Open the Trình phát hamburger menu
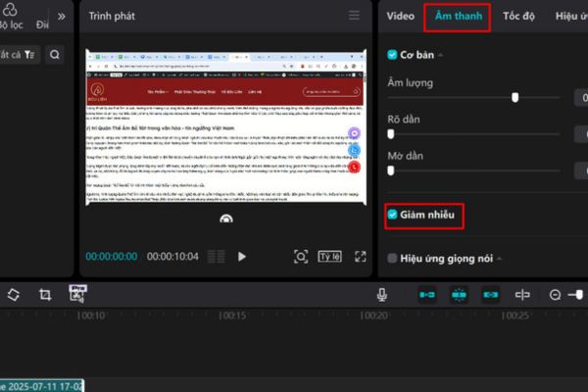This screenshot has width=588, height=392. point(354,16)
